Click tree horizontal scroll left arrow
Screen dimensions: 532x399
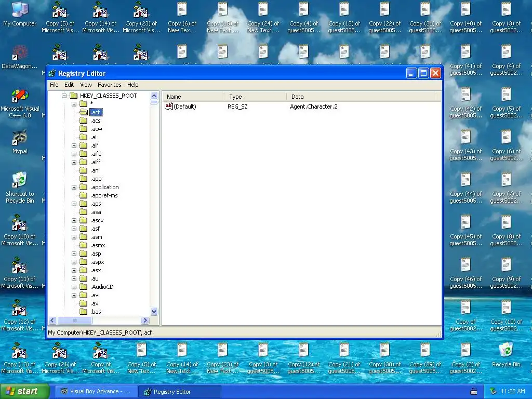point(52,320)
